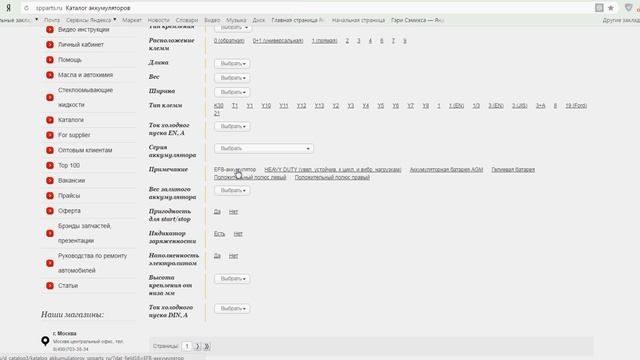
Task: Bookmark page with the star icon
Action: pyautogui.click(x=611, y=8)
